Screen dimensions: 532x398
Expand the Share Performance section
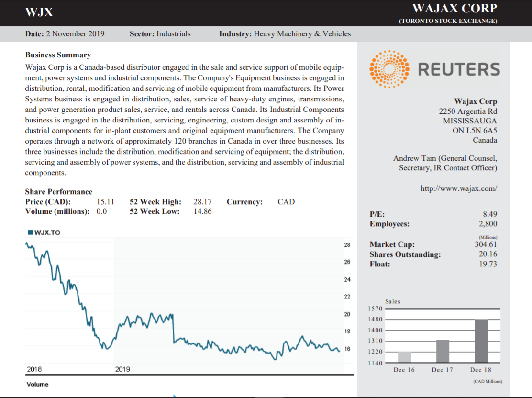[x=58, y=191]
